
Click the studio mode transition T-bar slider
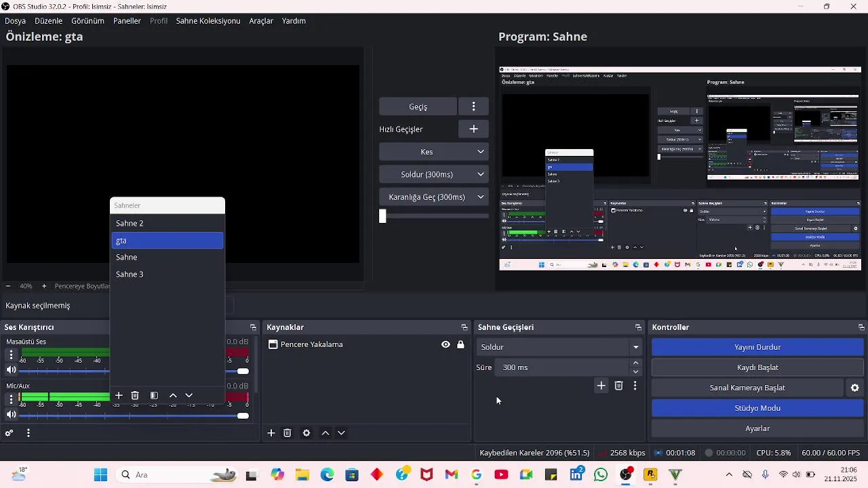382,216
